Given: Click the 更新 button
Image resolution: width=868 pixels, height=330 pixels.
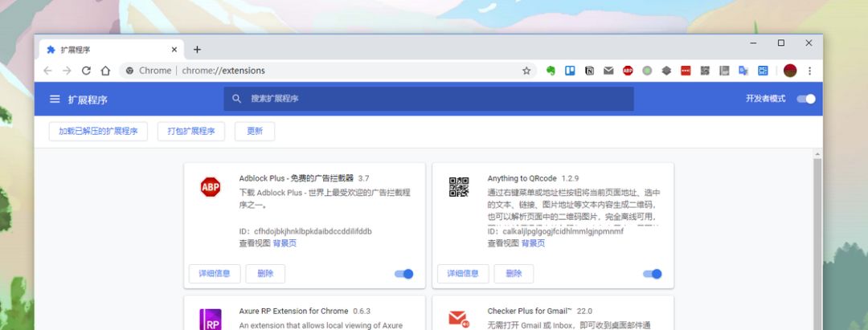Looking at the screenshot, I should click(255, 132).
